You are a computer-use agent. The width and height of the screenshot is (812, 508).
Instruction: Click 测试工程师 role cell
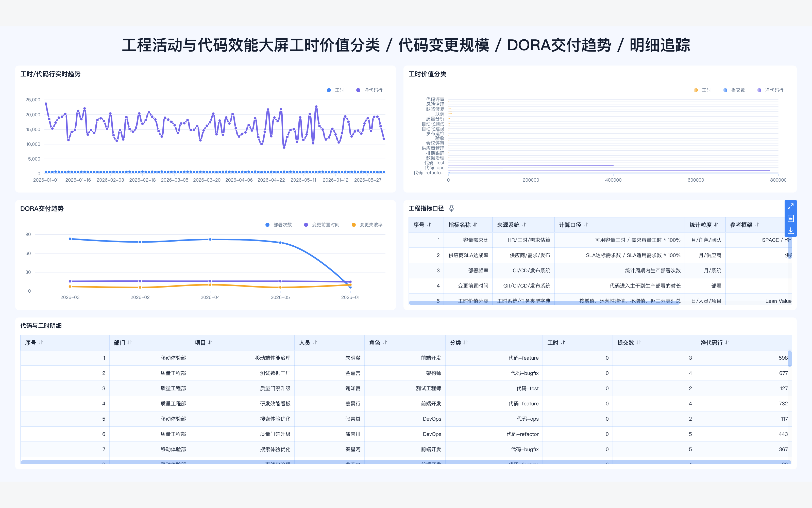tap(405, 388)
